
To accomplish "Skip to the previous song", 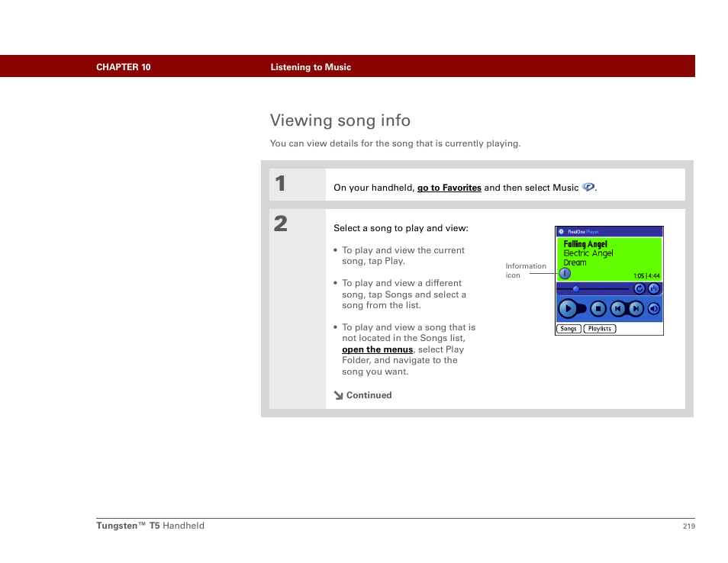I will 617,309.
